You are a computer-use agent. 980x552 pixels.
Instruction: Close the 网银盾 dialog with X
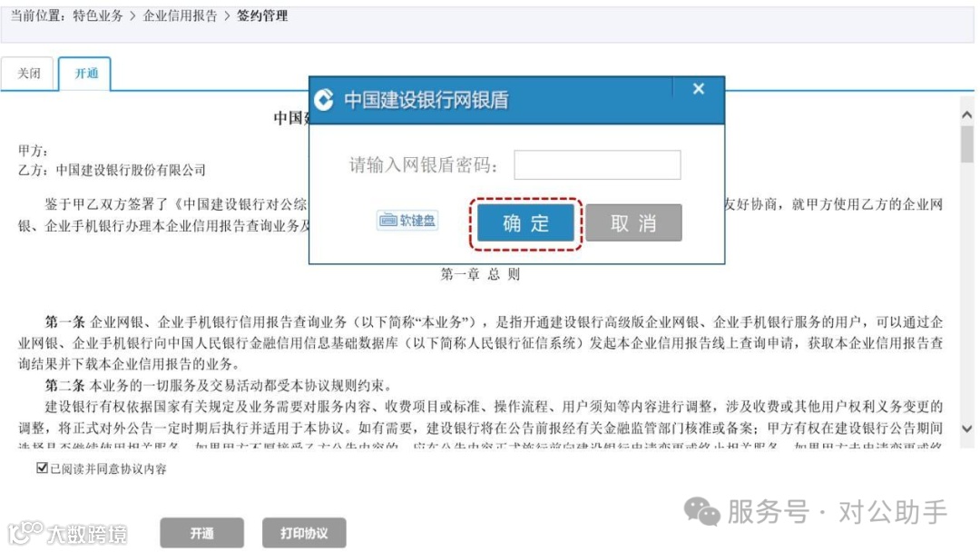pos(699,89)
